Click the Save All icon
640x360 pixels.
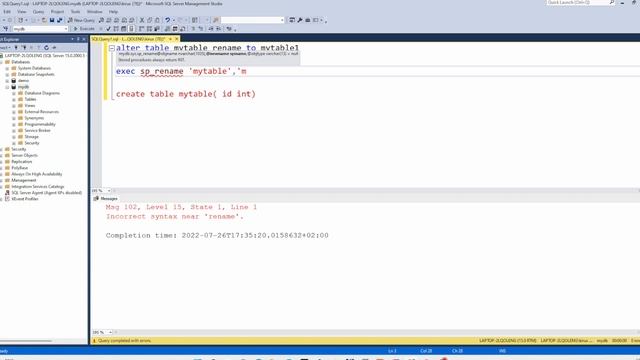pos(60,20)
